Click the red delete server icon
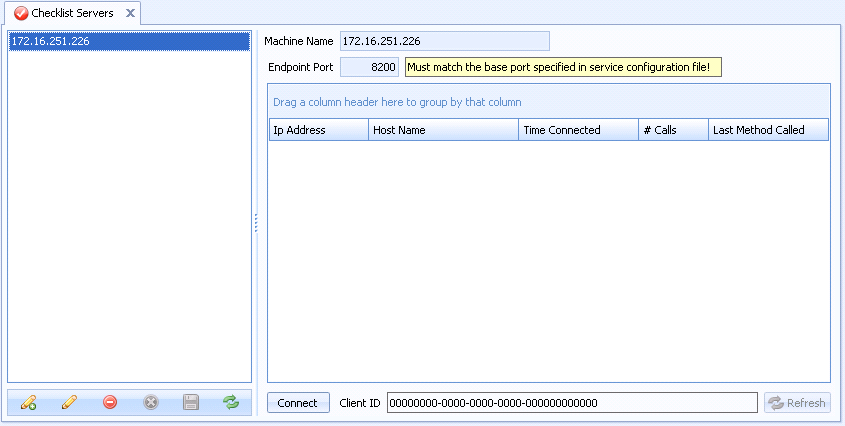 110,402
